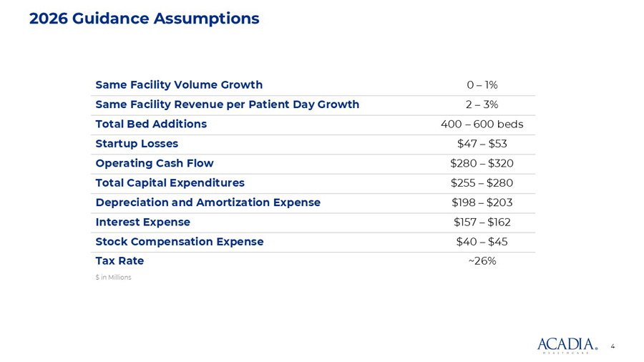Select the 'Total Bed Additions' row label

click(151, 124)
